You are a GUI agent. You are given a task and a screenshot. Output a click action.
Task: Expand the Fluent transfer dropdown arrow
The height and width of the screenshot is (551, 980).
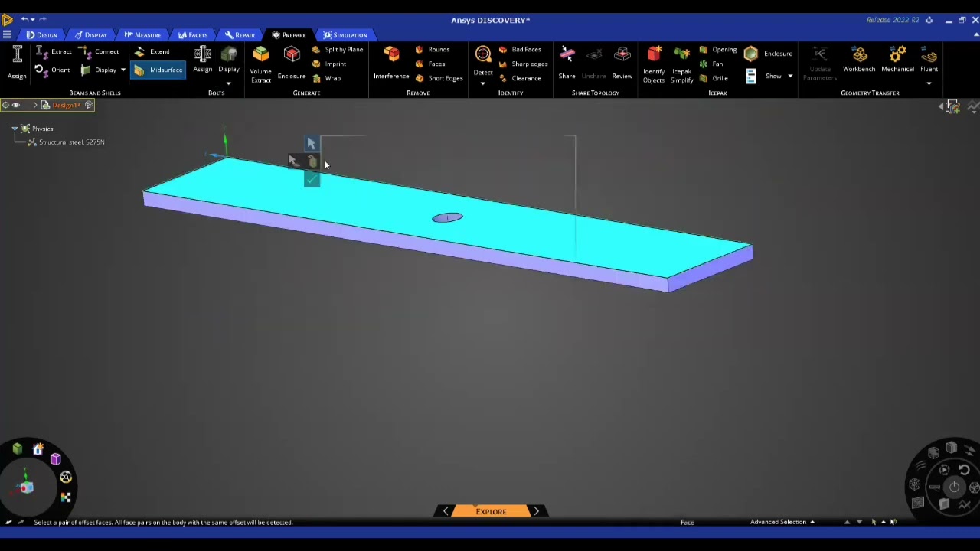tap(929, 83)
